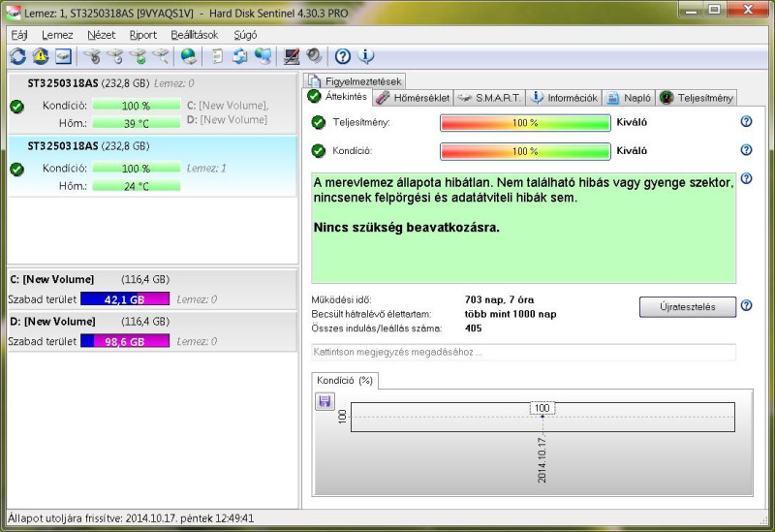Open the Súgó menu
Screen dimensions: 775x532
245,35
